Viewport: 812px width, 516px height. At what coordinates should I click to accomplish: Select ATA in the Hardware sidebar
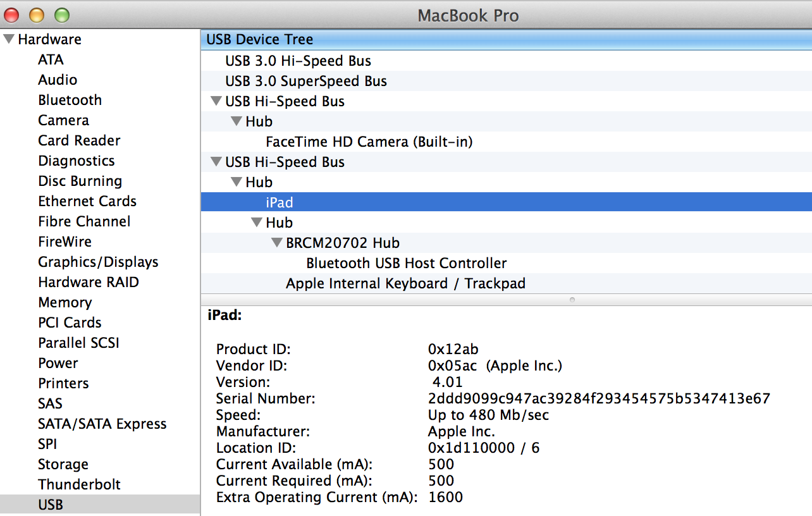(51, 59)
